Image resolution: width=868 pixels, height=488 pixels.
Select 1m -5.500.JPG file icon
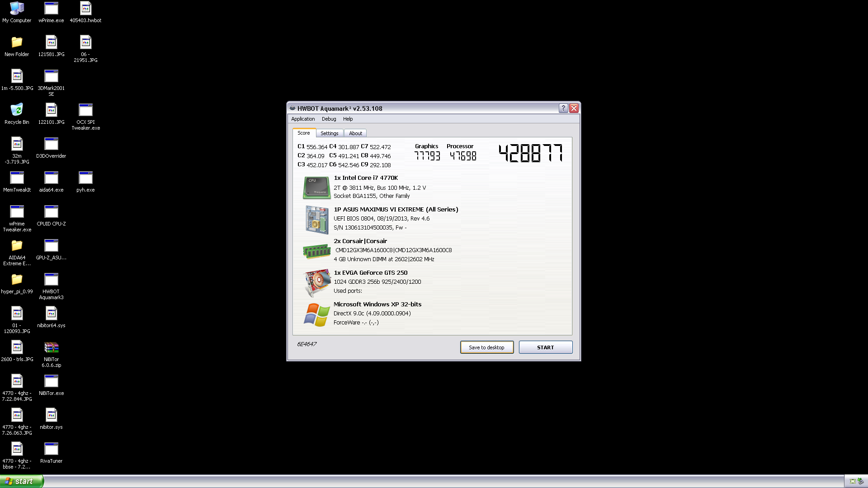tap(17, 80)
